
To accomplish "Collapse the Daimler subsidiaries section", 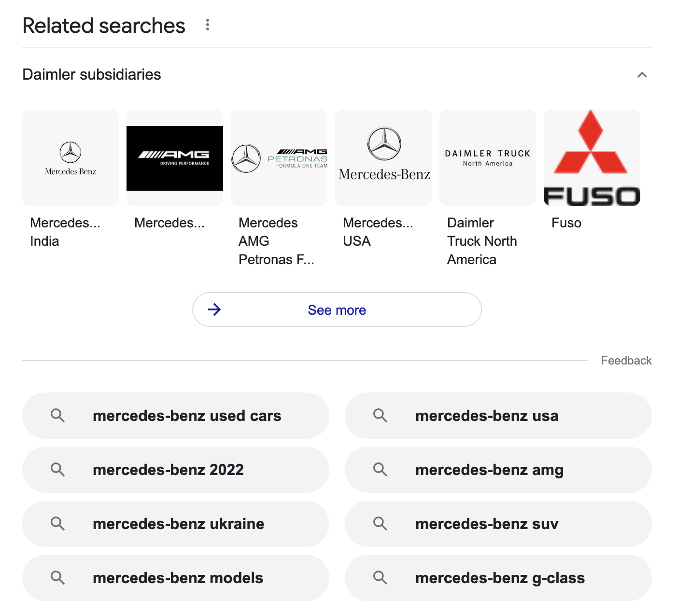I will pyautogui.click(x=642, y=74).
